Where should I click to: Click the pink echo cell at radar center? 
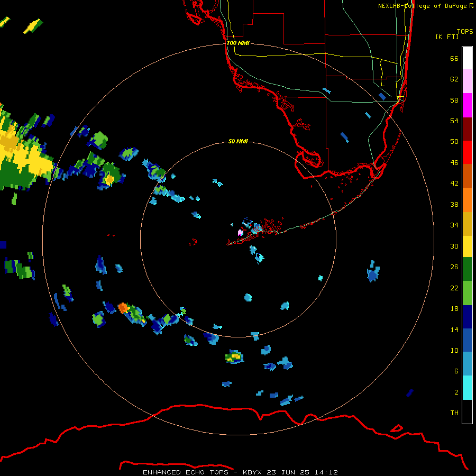click(x=241, y=233)
